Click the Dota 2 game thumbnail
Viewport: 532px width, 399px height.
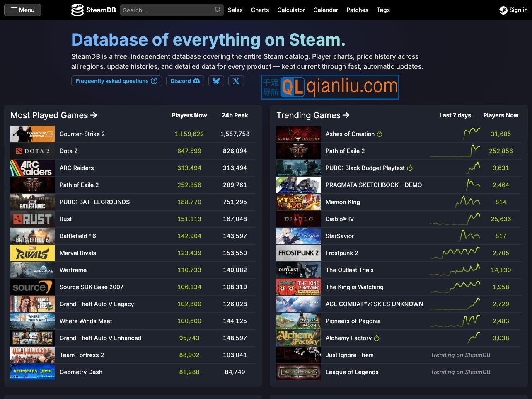[x=32, y=151]
